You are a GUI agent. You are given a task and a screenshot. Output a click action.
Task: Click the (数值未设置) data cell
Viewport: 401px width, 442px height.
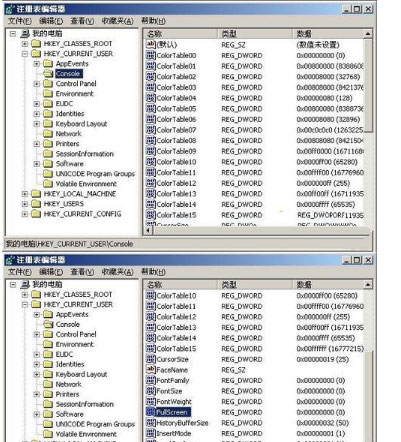317,45
